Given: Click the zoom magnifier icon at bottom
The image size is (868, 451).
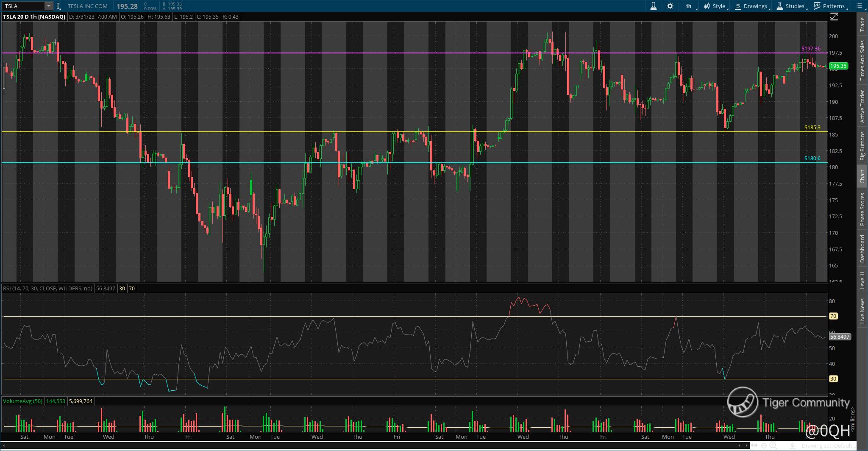Looking at the screenshot, I should (x=773, y=445).
